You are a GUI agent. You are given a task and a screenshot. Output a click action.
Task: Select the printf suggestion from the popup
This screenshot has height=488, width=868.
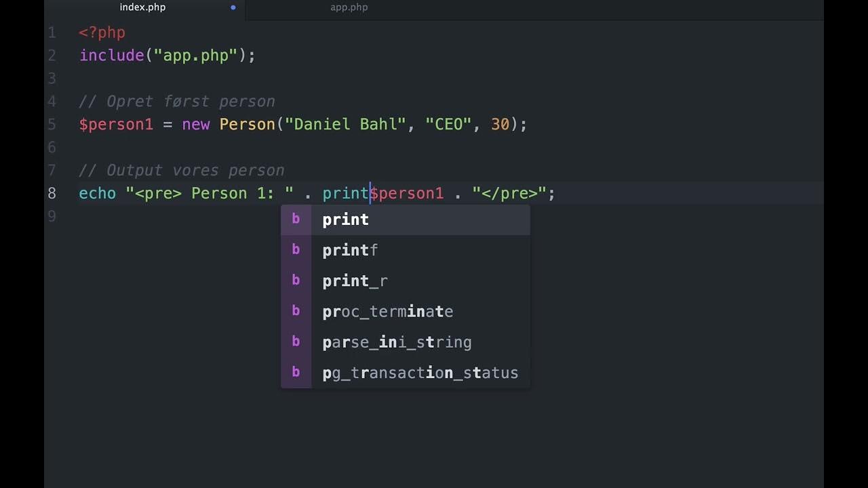point(350,249)
